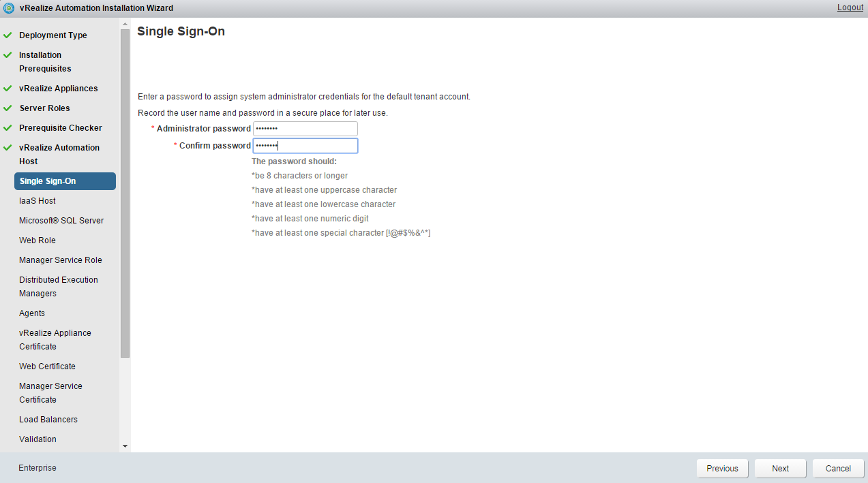The width and height of the screenshot is (868, 483).
Task: Click the sidebar scroll up arrow
Action: (125, 24)
